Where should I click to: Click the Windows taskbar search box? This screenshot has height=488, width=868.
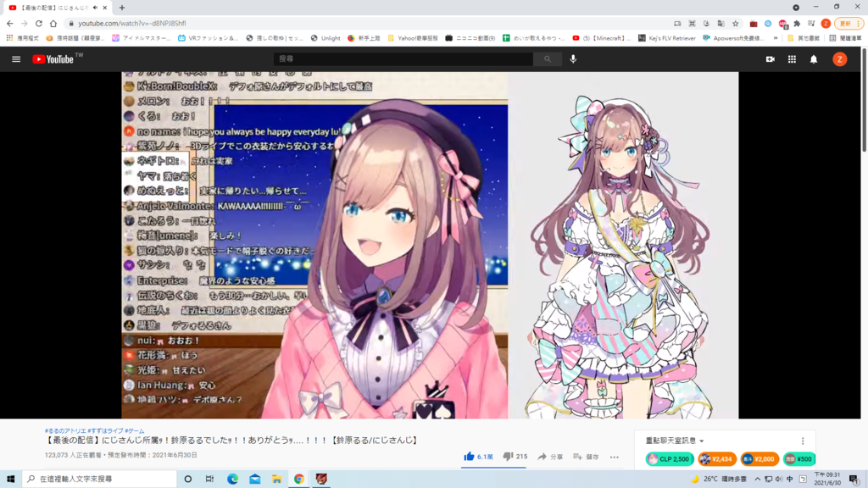tap(99, 479)
